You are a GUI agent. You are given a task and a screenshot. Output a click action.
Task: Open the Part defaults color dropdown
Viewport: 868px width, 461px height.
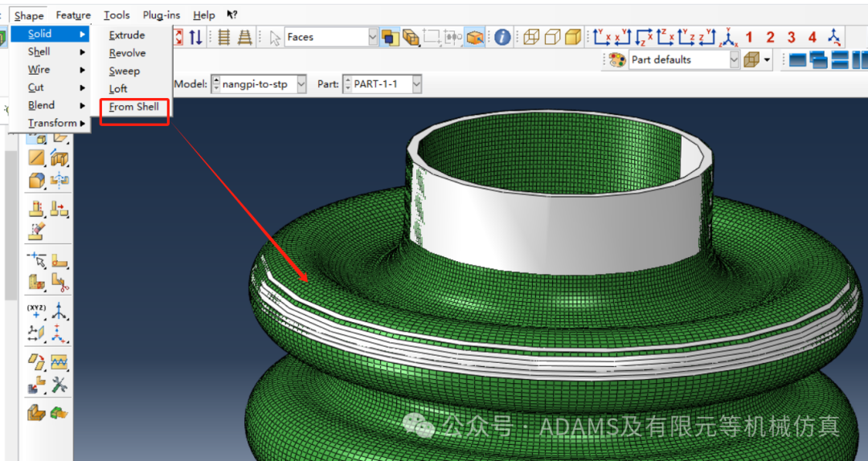(734, 59)
